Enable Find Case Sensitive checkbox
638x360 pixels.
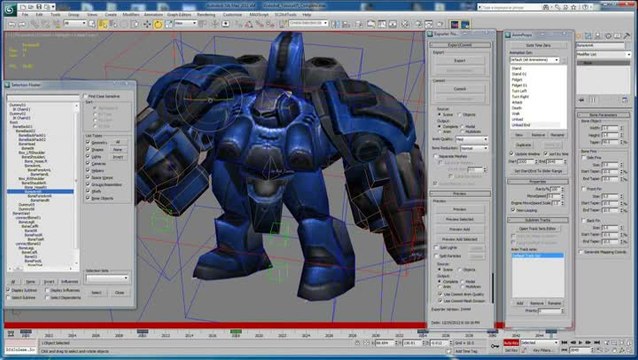(x=85, y=96)
